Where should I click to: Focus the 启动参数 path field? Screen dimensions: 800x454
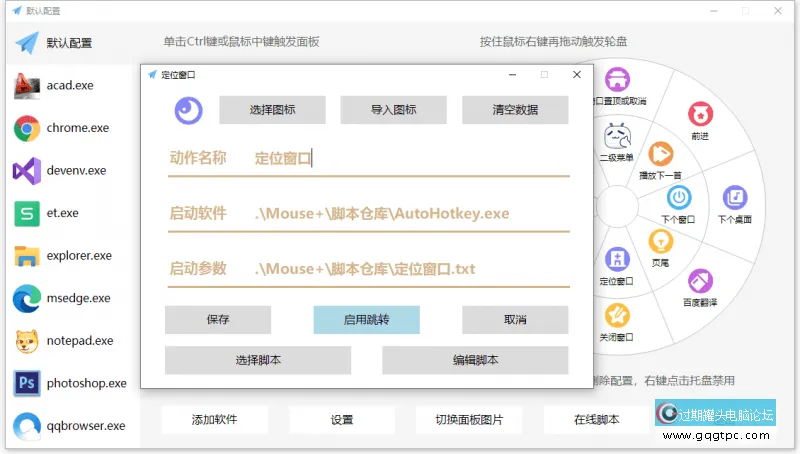[x=411, y=269]
